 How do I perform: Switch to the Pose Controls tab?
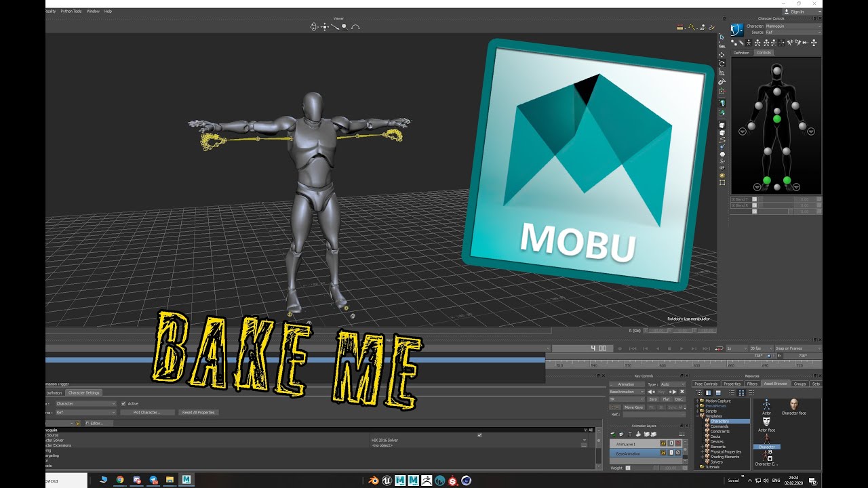pos(706,384)
